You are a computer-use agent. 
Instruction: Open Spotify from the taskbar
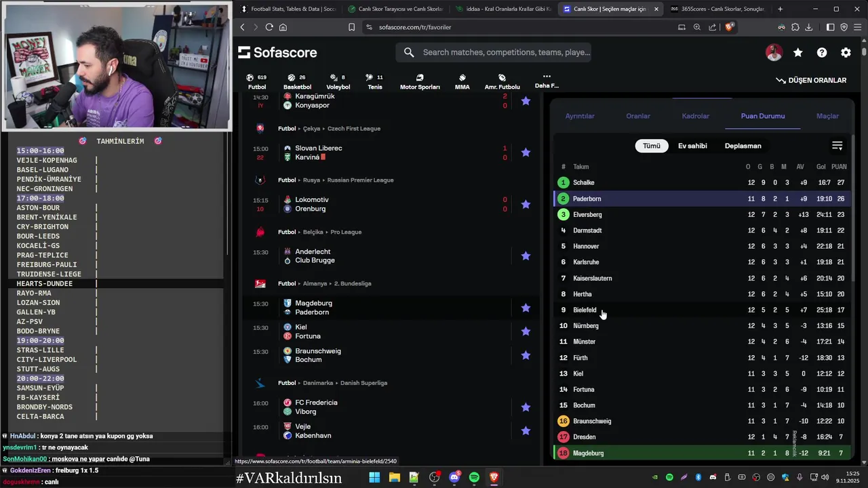474,478
